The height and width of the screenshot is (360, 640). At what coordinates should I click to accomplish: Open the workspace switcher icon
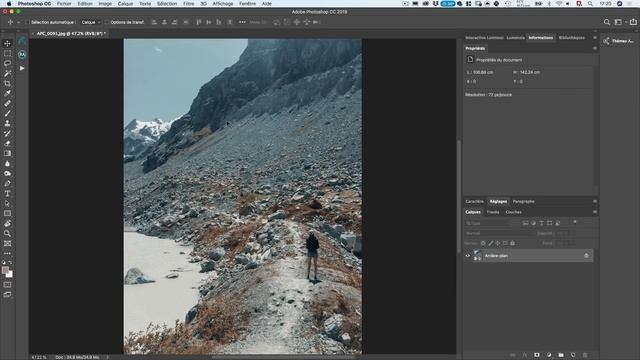point(619,22)
